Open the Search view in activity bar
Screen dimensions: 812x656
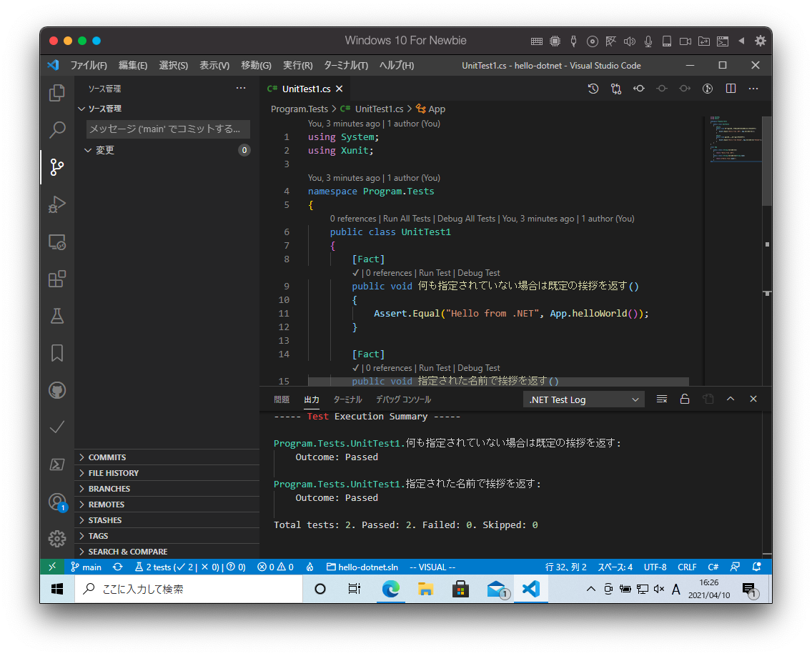click(x=57, y=130)
